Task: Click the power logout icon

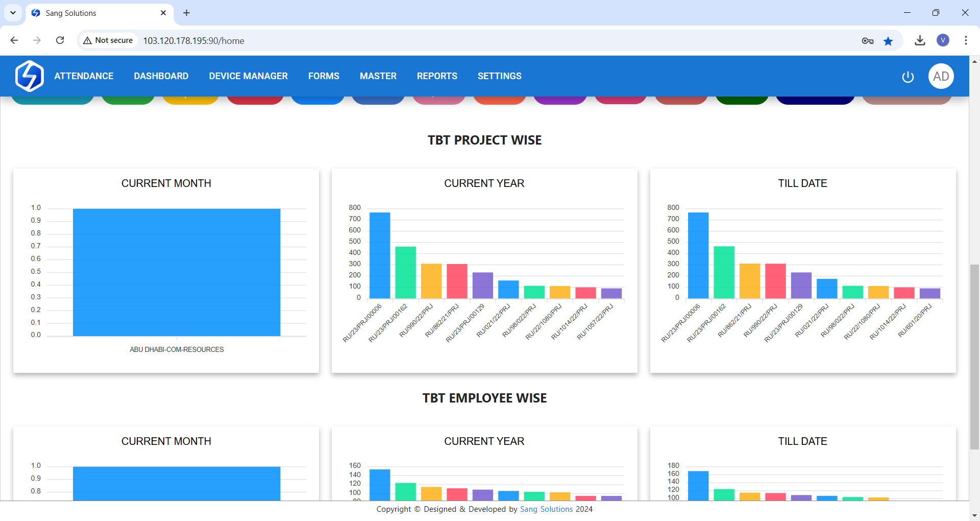Action: [908, 77]
